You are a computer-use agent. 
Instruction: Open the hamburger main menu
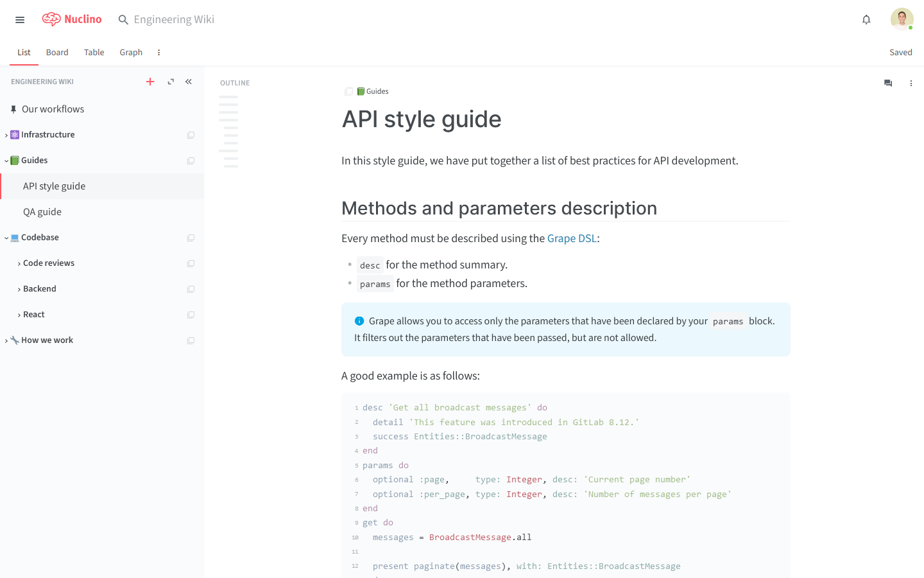pyautogui.click(x=20, y=20)
